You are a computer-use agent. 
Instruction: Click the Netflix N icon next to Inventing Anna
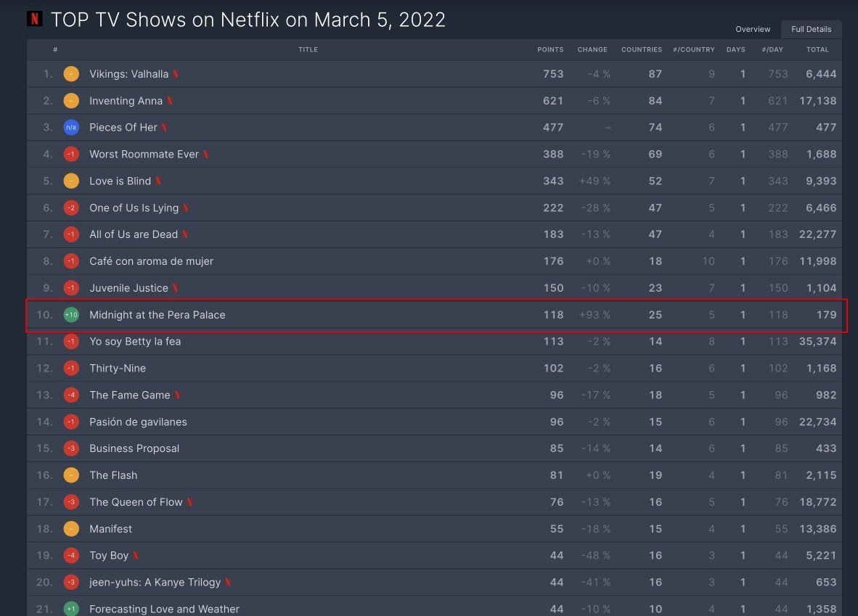(170, 101)
